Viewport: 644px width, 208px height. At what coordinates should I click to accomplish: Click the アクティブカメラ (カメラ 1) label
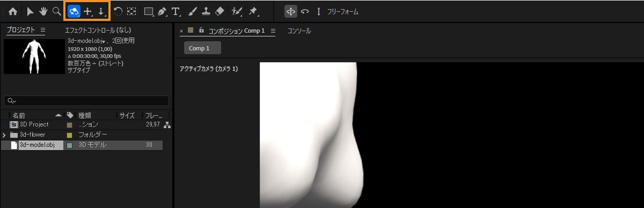[209, 69]
